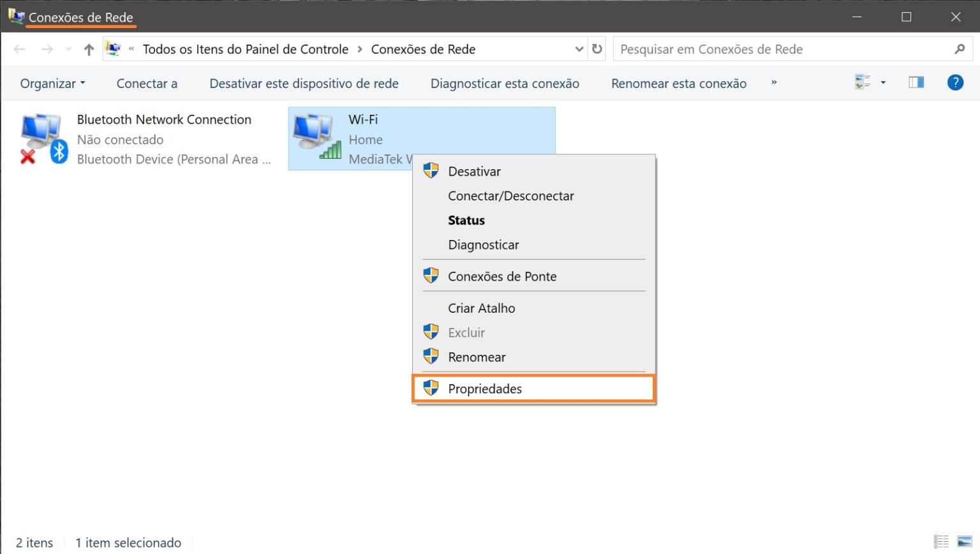
Task: Open the change view dropdown arrow
Action: pos(883,82)
